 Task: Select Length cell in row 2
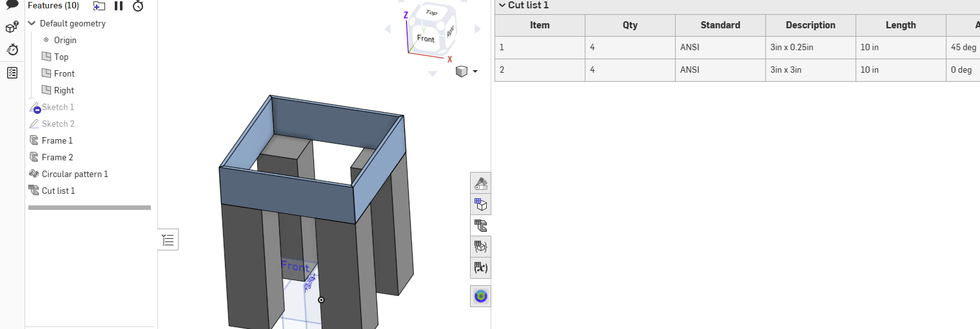point(901,70)
